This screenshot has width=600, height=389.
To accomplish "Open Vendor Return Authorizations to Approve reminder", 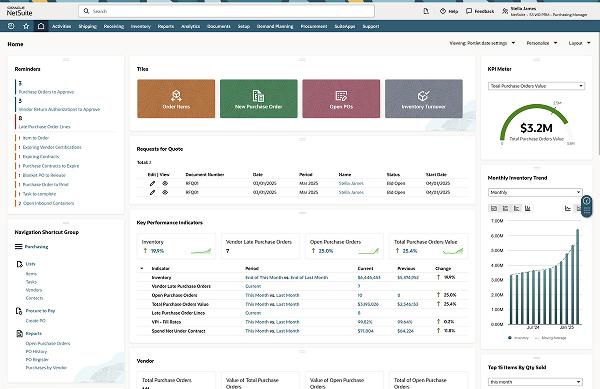I will (59, 109).
